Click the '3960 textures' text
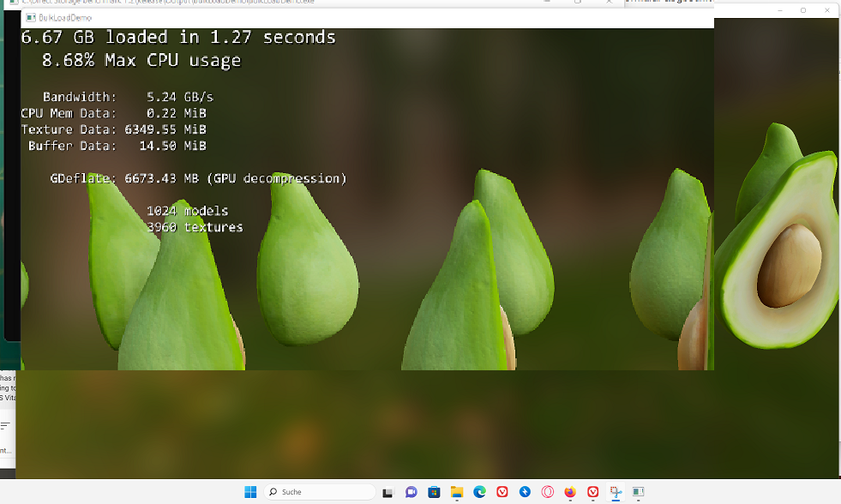 [195, 227]
